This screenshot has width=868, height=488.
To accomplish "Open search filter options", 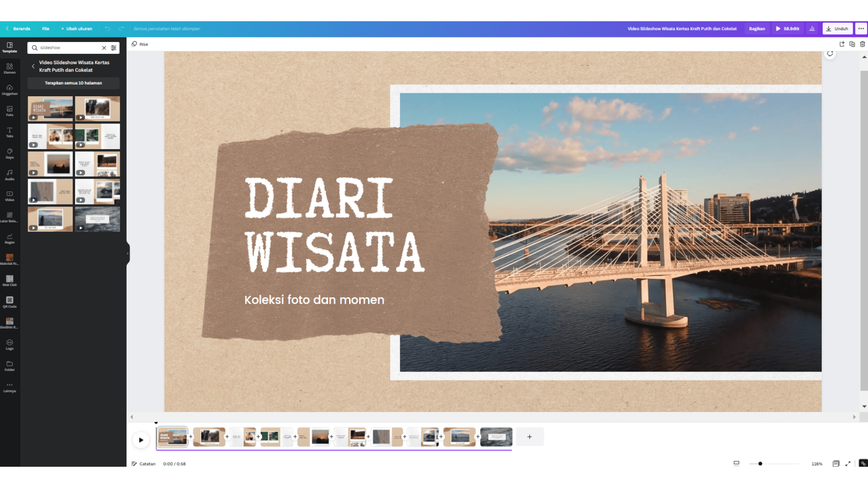I will coord(113,47).
